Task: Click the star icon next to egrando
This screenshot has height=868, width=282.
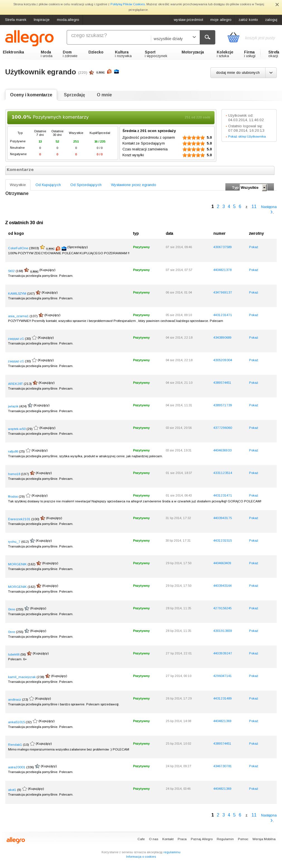Action: [x=91, y=72]
